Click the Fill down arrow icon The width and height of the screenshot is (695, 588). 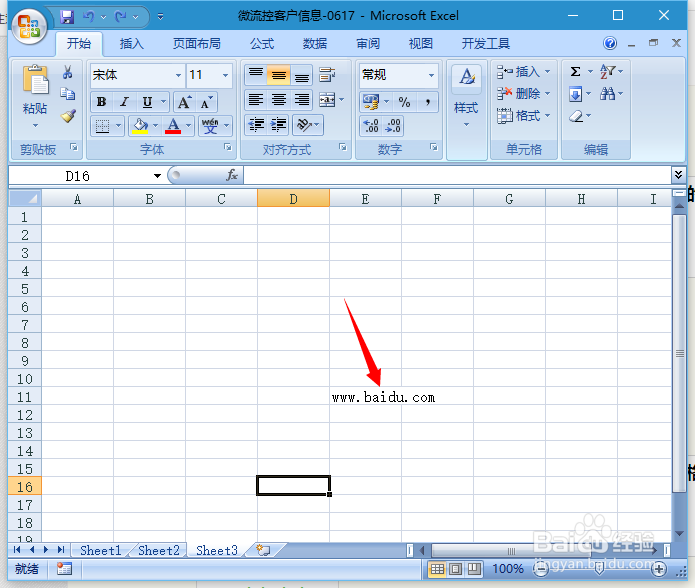click(x=575, y=94)
